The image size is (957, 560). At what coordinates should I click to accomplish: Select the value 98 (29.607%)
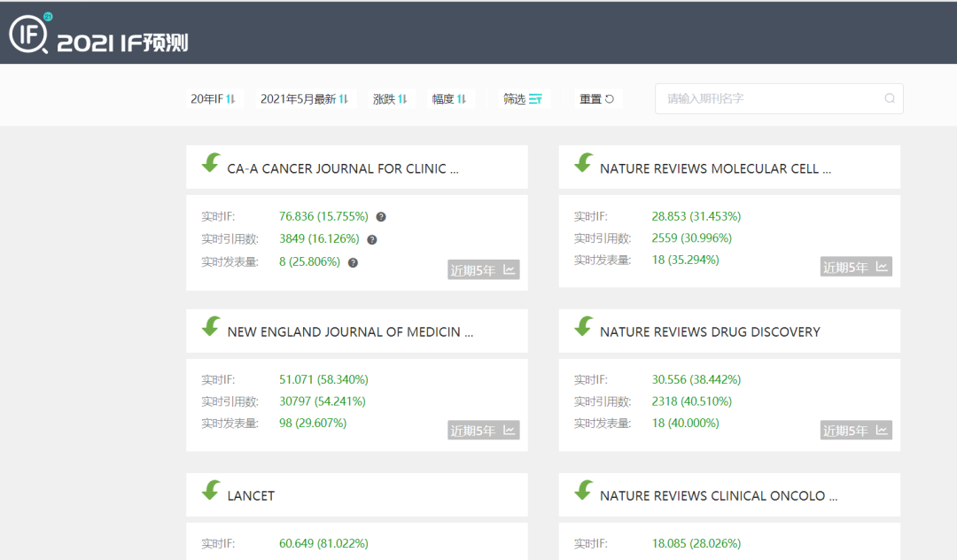[313, 423]
